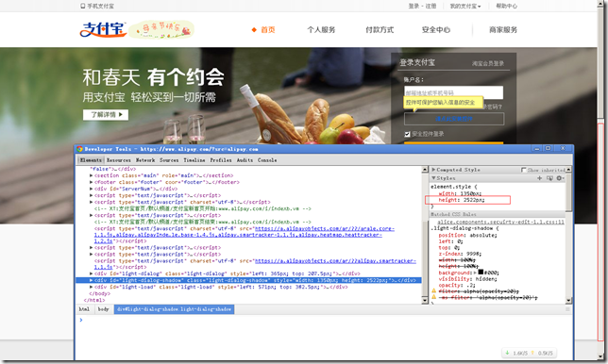Click the 商家服务 navigation item
The image size is (608, 364).
click(x=503, y=30)
